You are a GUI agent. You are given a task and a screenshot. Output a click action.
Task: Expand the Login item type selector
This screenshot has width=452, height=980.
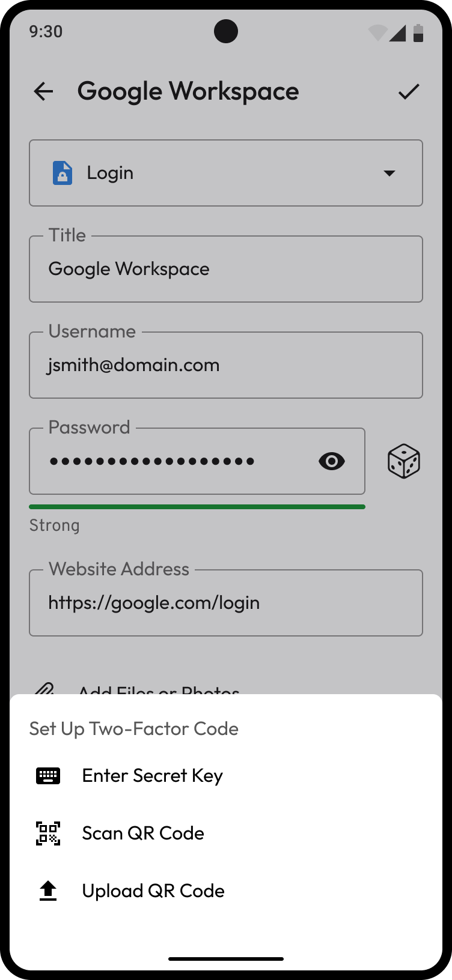[226, 173]
